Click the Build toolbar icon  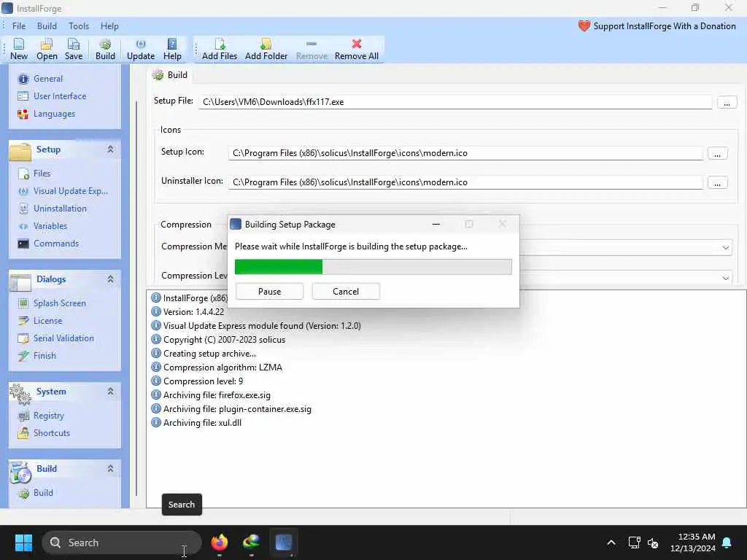pos(105,49)
